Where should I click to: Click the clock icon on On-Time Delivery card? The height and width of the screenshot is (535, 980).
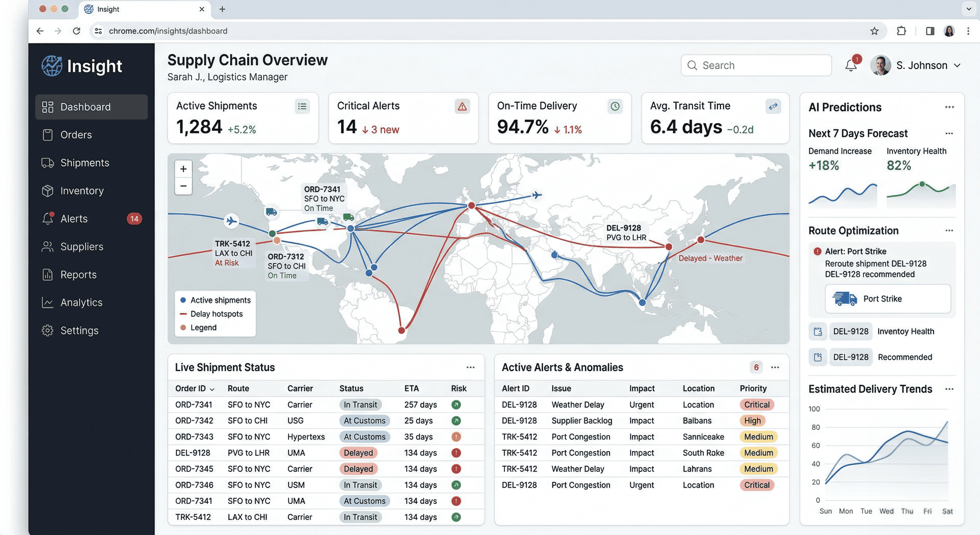(x=616, y=107)
